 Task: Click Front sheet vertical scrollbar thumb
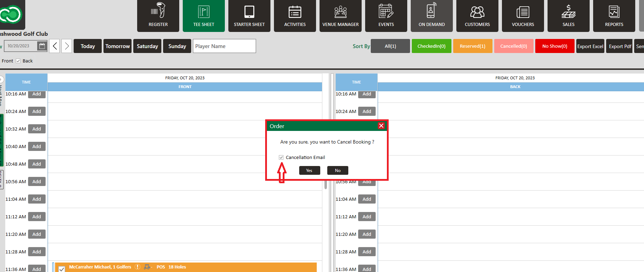pyautogui.click(x=326, y=185)
